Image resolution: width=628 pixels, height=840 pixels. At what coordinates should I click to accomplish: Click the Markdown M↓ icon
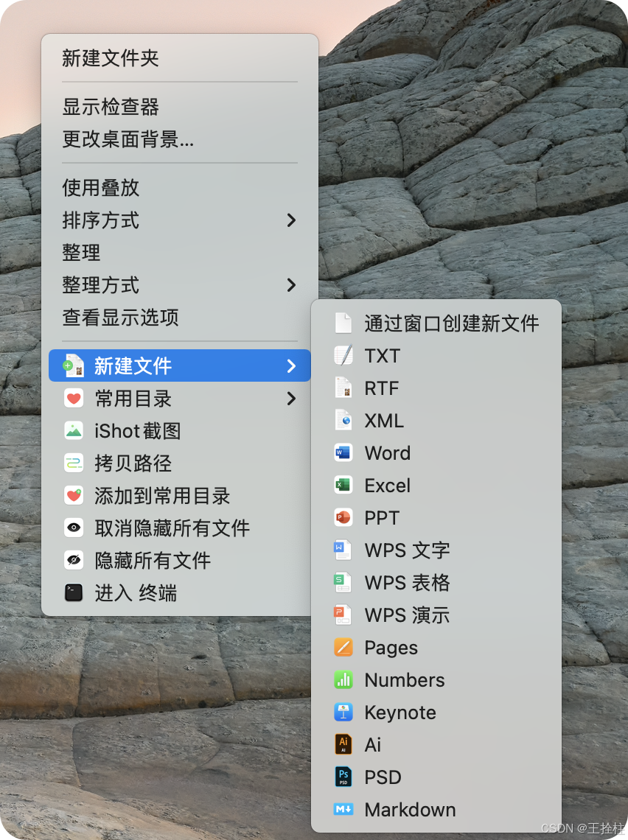click(343, 810)
